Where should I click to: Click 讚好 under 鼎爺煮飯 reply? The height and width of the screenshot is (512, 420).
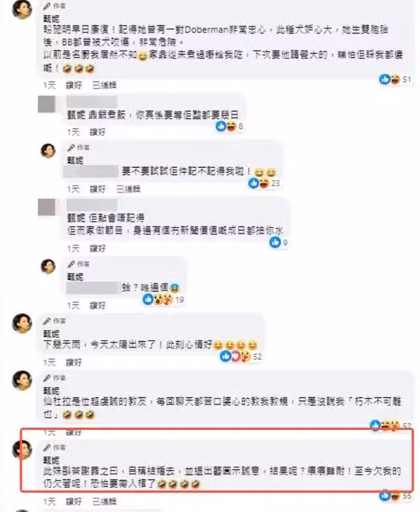pyautogui.click(x=98, y=132)
